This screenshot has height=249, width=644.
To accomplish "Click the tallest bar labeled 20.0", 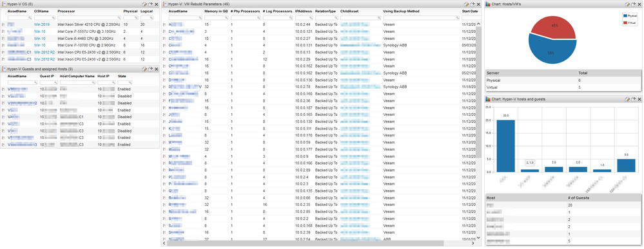I will (505, 145).
